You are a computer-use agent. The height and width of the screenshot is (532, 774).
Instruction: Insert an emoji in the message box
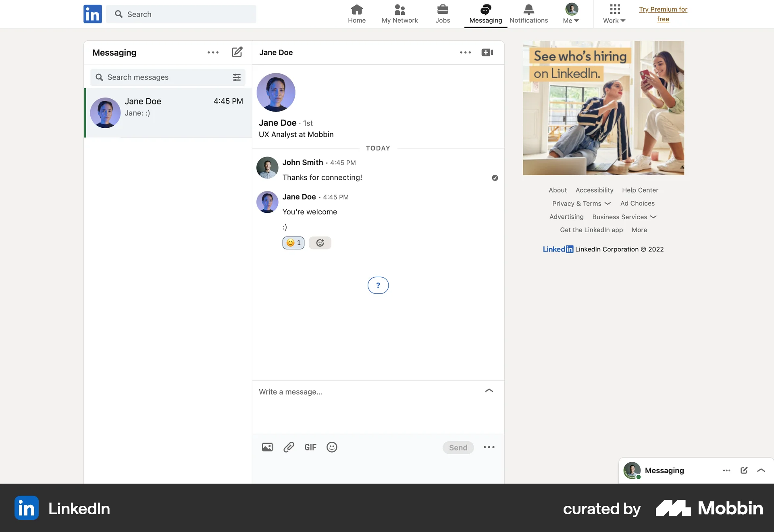point(332,447)
